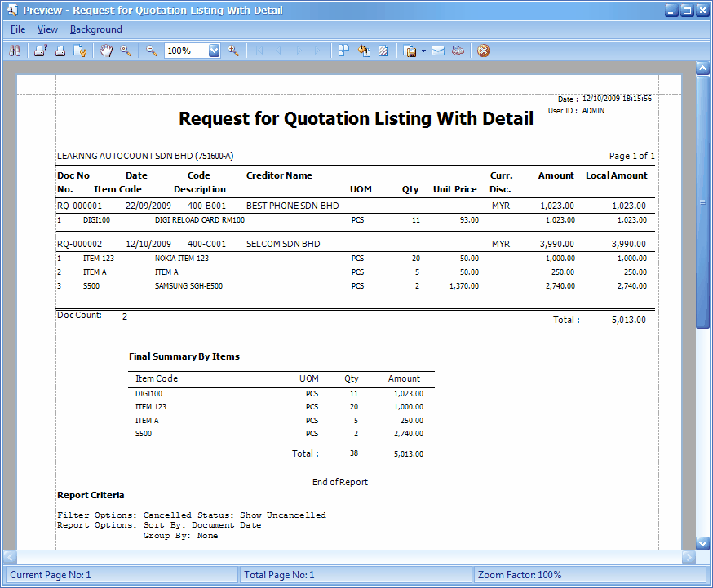Open the Print dialog icon with question mark
The height and width of the screenshot is (588, 713).
pyautogui.click(x=40, y=51)
